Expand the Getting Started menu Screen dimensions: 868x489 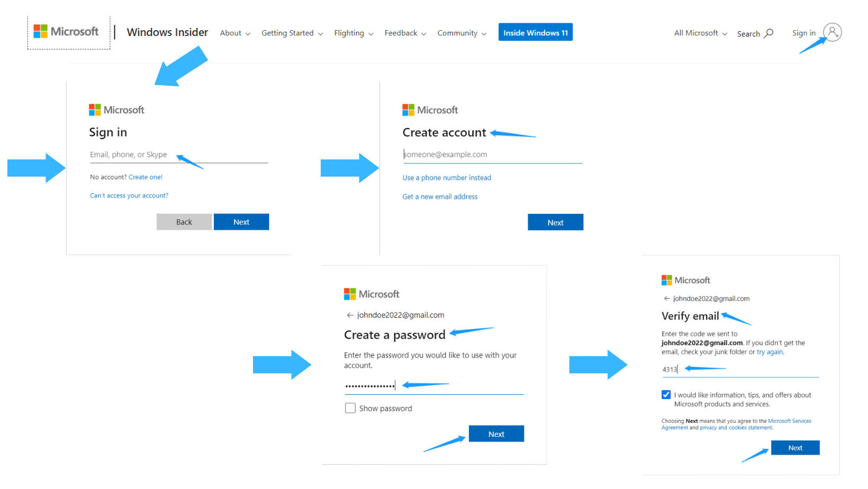click(292, 33)
